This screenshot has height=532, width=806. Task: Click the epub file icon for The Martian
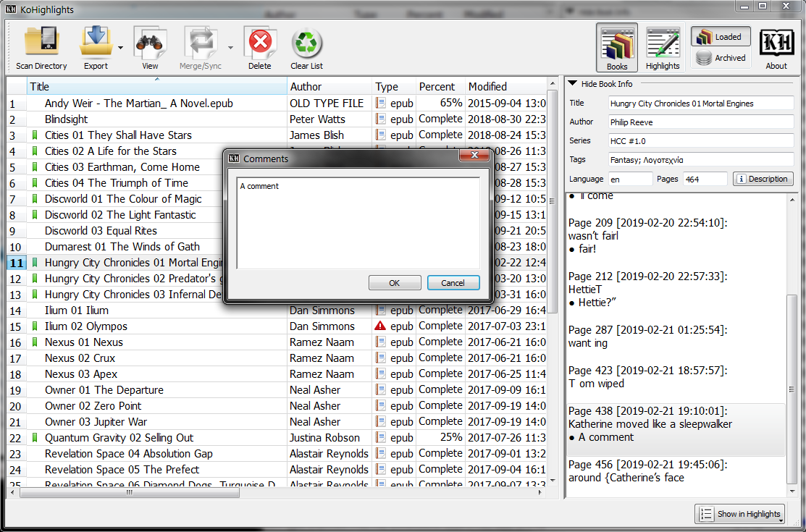coord(380,103)
